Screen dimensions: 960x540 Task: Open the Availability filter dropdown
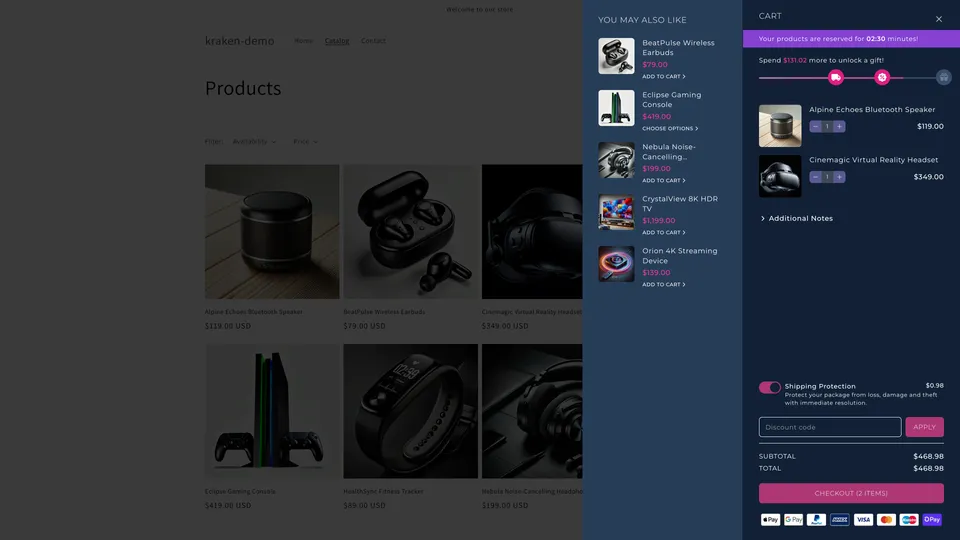pos(254,142)
